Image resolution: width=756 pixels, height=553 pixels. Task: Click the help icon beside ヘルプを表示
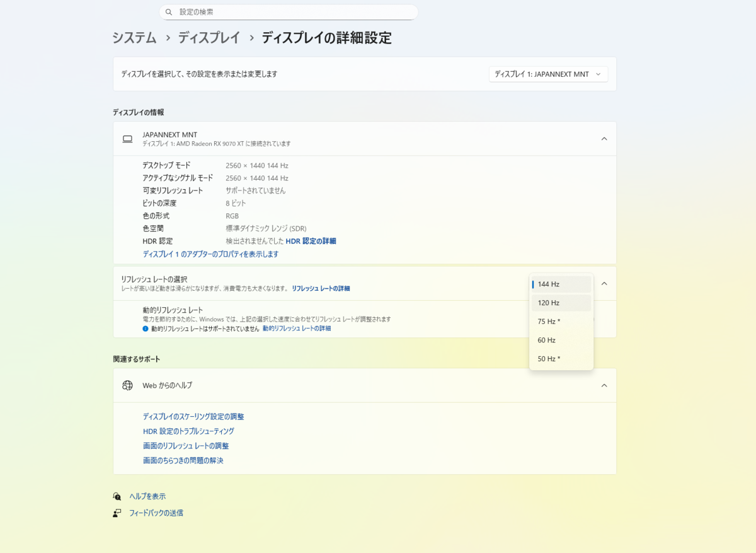pyautogui.click(x=117, y=496)
